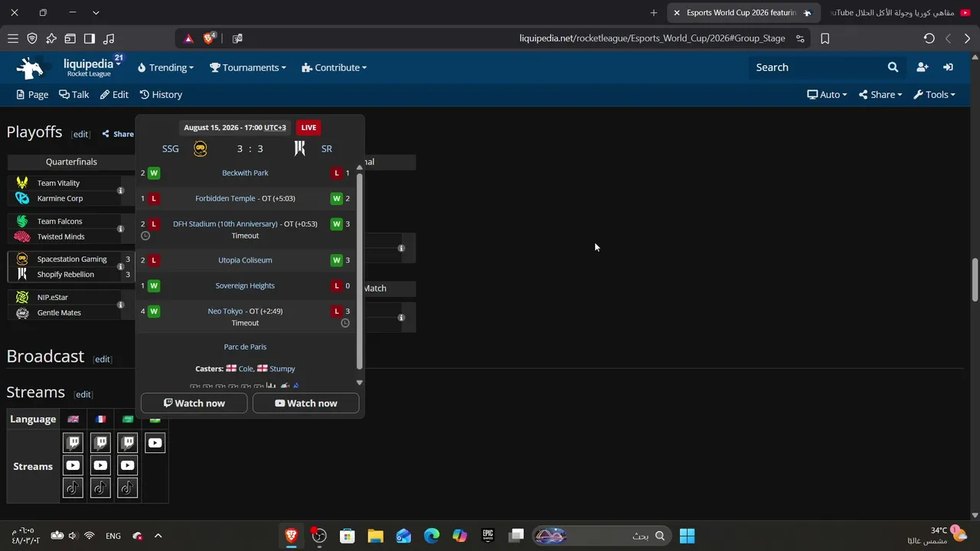Open the Team Vitality link
The image size is (980, 551).
(58, 183)
